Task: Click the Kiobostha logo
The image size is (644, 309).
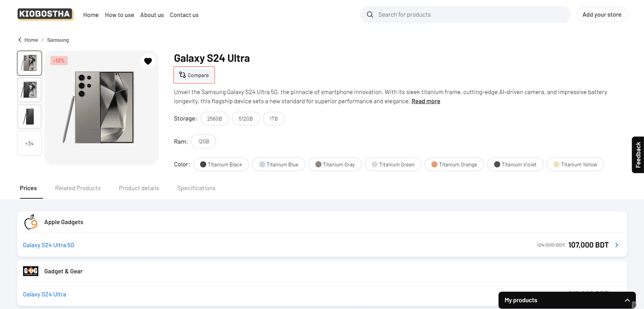Action: [45, 14]
